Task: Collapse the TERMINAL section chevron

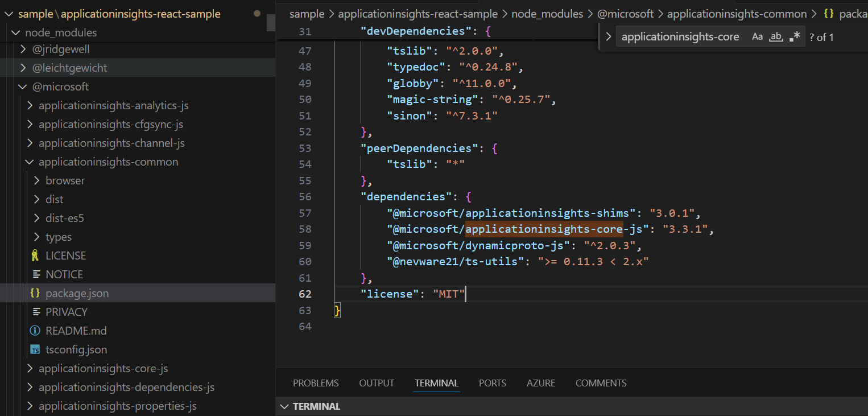Action: pyautogui.click(x=284, y=406)
